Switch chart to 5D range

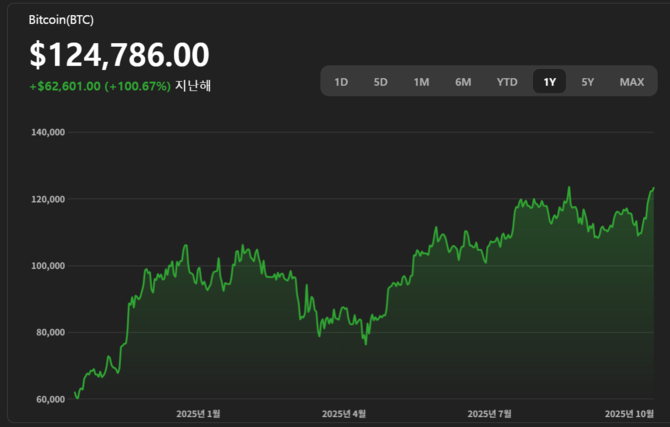(380, 82)
